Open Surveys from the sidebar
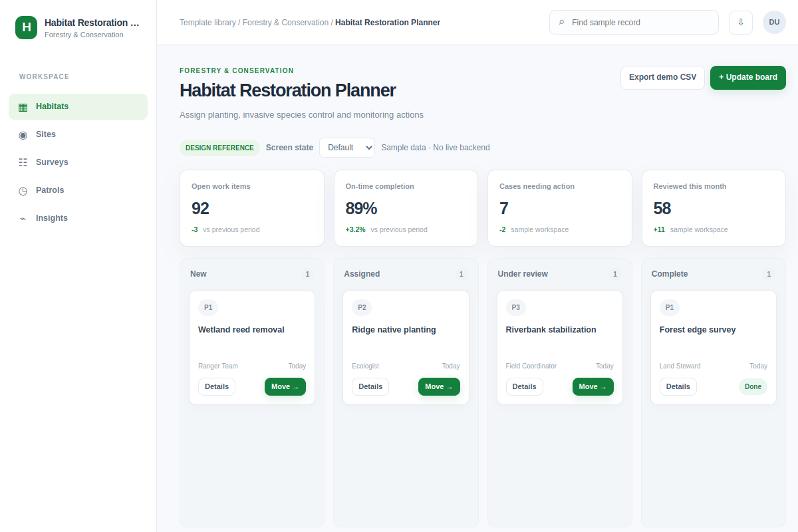798x532 pixels. [78, 162]
